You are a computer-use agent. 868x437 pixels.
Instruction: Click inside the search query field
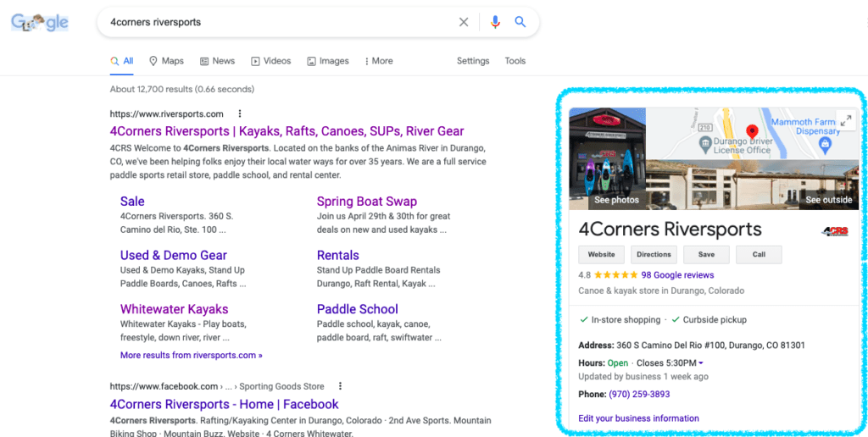[x=277, y=22]
